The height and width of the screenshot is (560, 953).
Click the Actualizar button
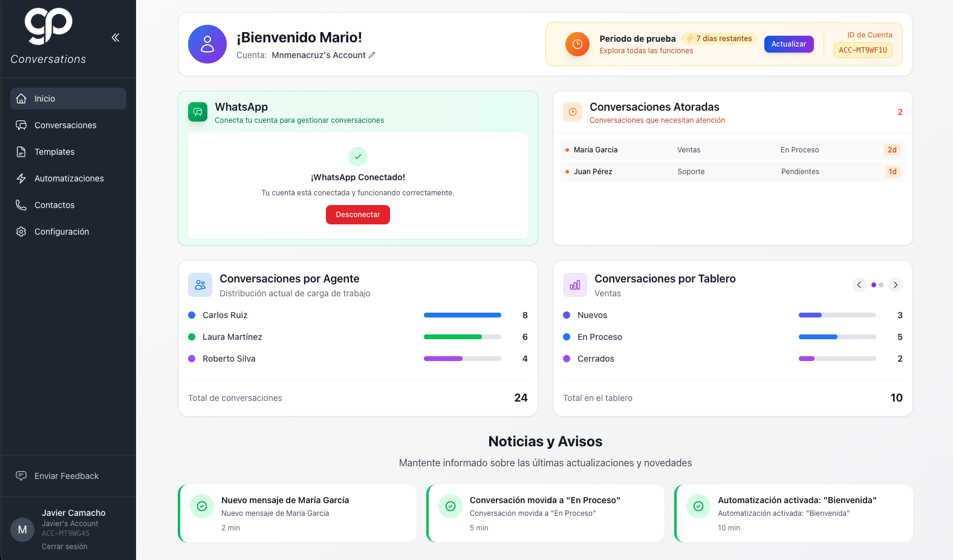coord(789,44)
